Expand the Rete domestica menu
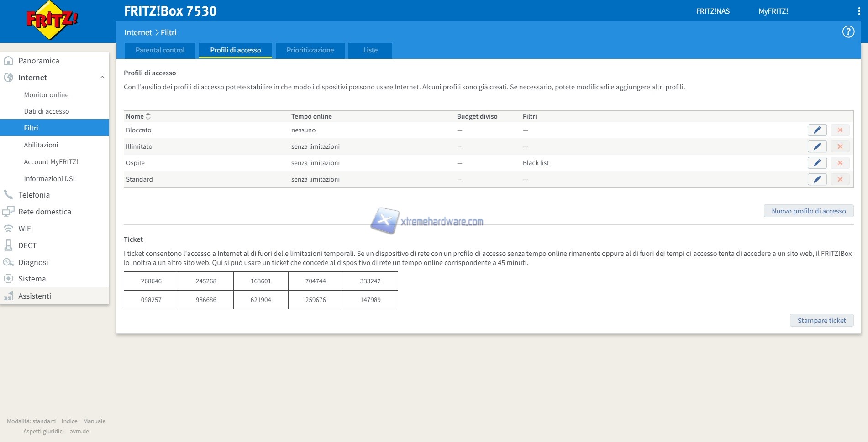The width and height of the screenshot is (868, 442). (x=45, y=212)
